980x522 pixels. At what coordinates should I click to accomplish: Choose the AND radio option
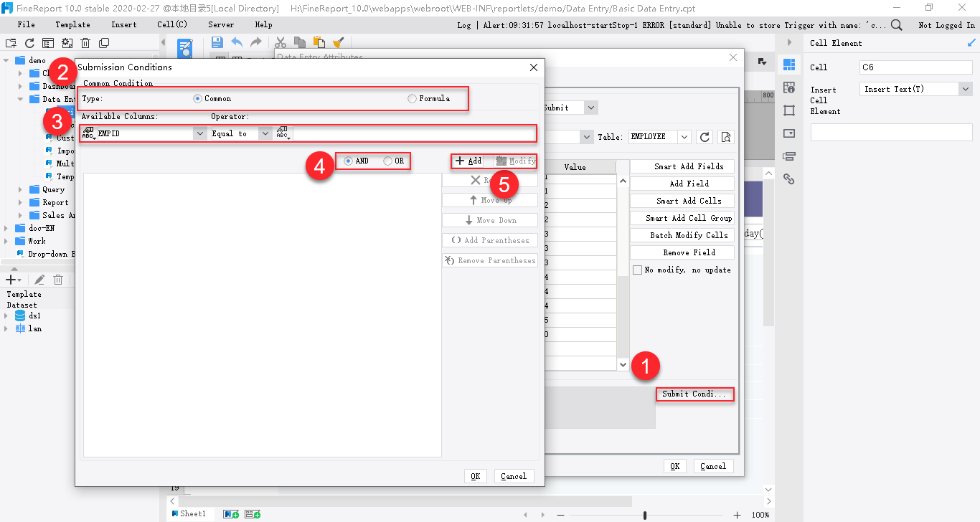point(349,161)
